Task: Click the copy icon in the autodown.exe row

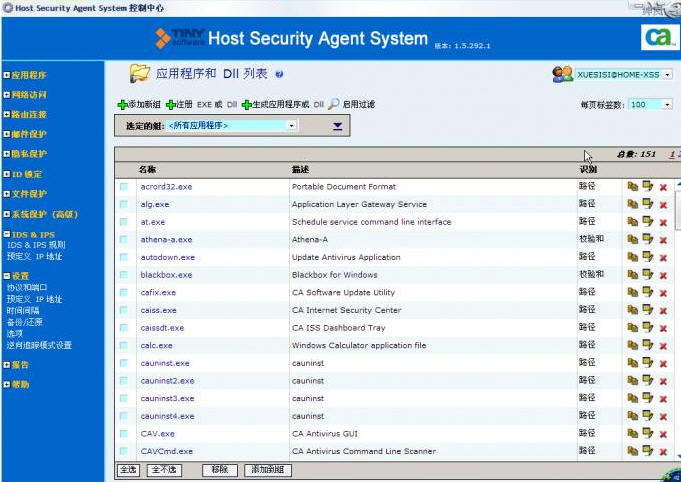Action: tap(633, 257)
